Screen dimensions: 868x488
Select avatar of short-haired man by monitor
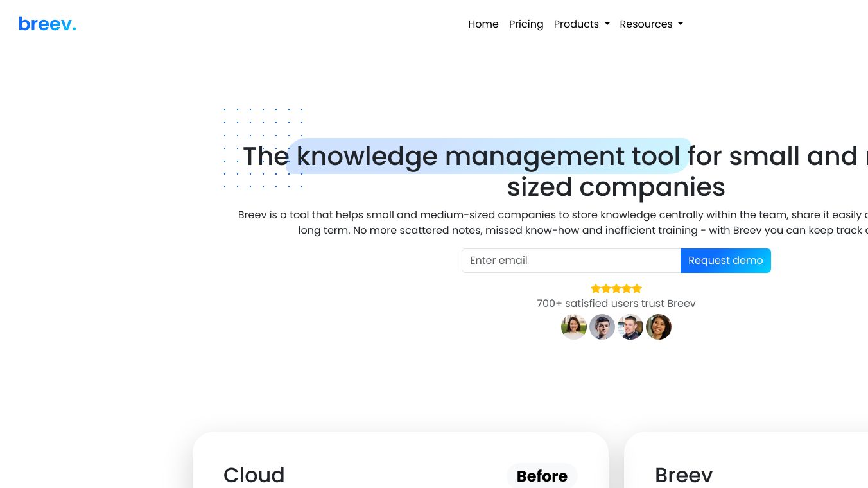[x=630, y=327]
